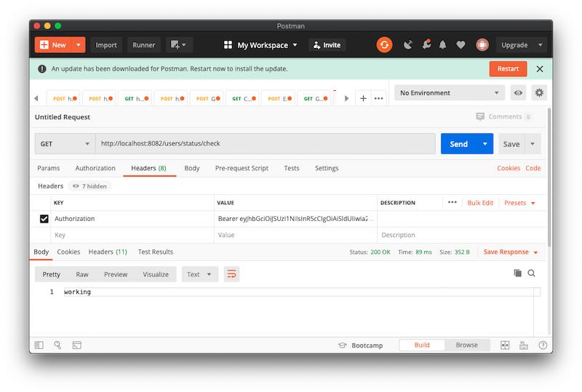Click the heart icon in header

coord(461,45)
